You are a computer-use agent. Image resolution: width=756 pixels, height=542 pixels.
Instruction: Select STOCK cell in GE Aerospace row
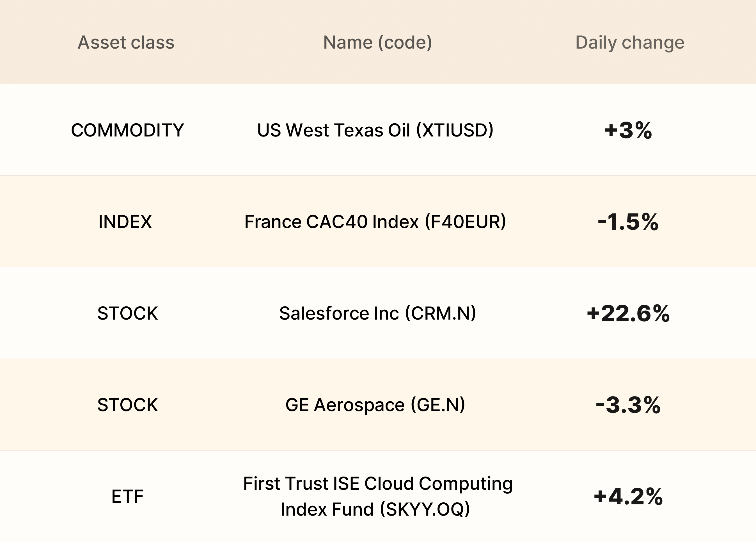pos(127,405)
